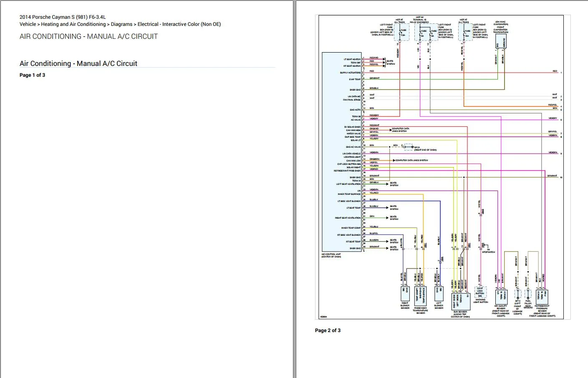Click the 'CAN MMI HIGH' pin label
Image resolution: width=588 pixels, height=378 pixels.
coord(353,130)
